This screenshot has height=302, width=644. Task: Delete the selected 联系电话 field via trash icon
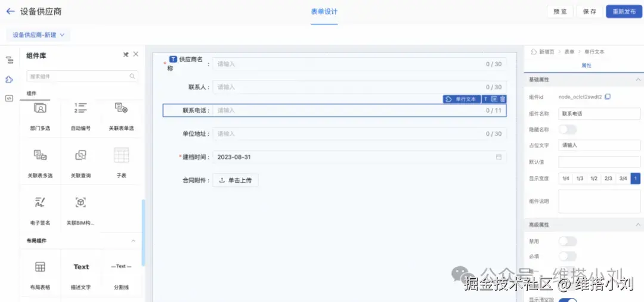(x=502, y=99)
